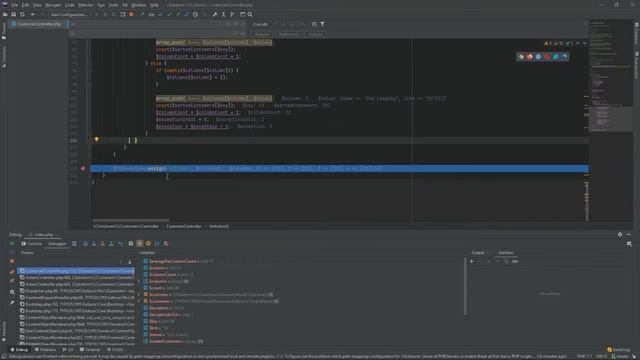This screenshot has width=640, height=360.
Task: Click the CustomerController breadcrumb
Action: pos(184,226)
